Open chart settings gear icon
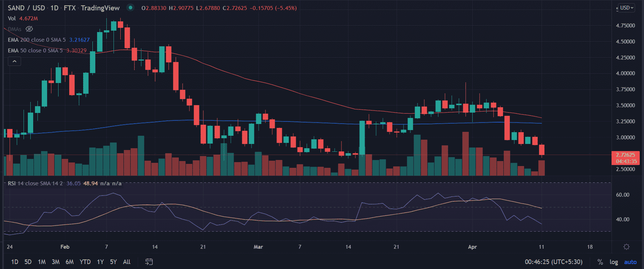 626,247
